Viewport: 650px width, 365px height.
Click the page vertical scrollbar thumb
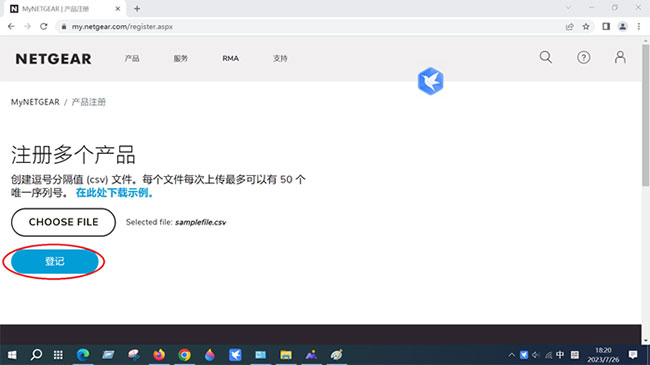coord(645,115)
